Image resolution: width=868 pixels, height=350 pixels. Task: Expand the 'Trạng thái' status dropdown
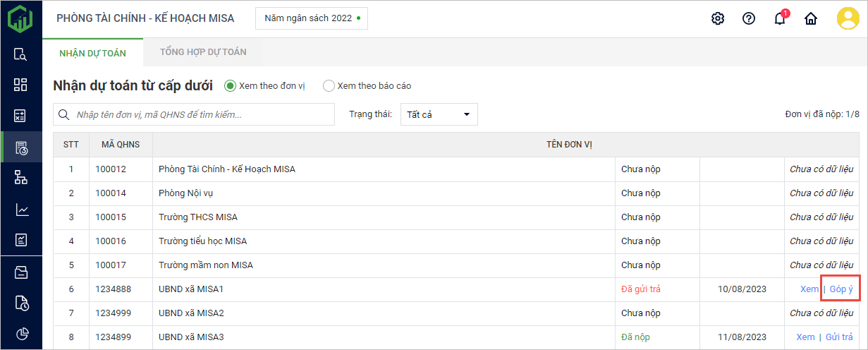pyautogui.click(x=439, y=114)
